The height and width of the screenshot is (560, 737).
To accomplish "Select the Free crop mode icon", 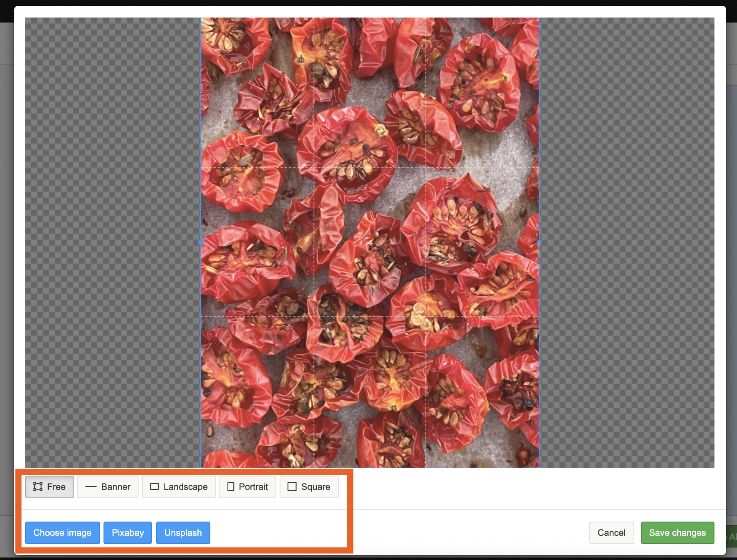I will (38, 487).
